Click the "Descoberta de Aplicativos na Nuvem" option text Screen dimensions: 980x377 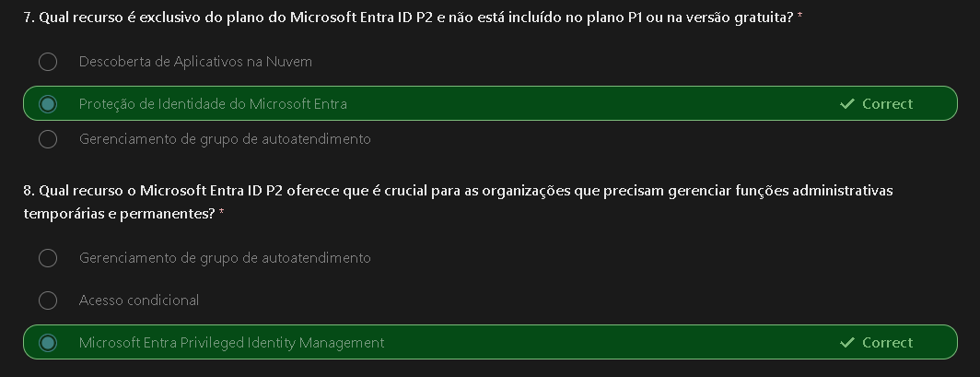pos(195,62)
